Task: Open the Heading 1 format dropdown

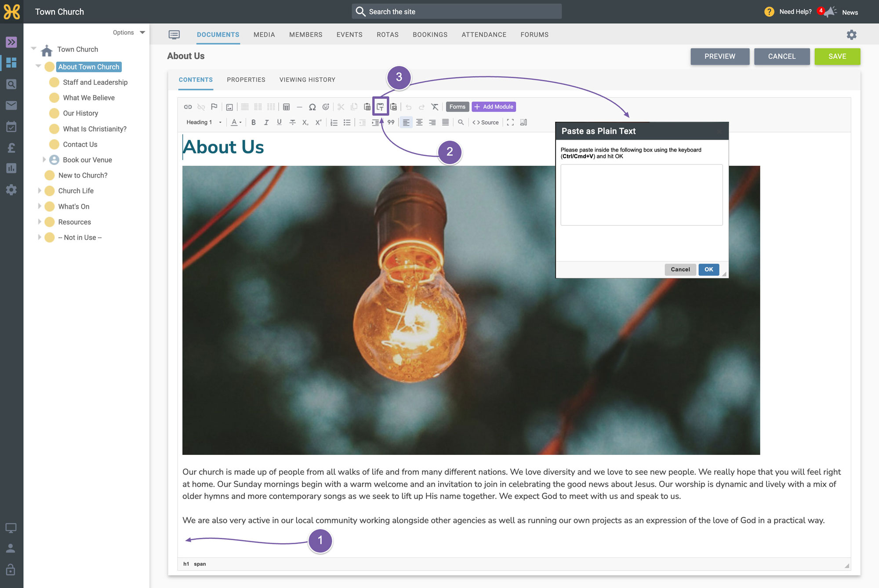Action: 203,123
